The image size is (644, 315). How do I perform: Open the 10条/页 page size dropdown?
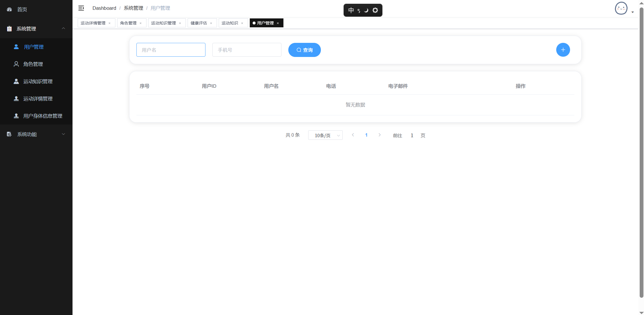click(x=325, y=135)
